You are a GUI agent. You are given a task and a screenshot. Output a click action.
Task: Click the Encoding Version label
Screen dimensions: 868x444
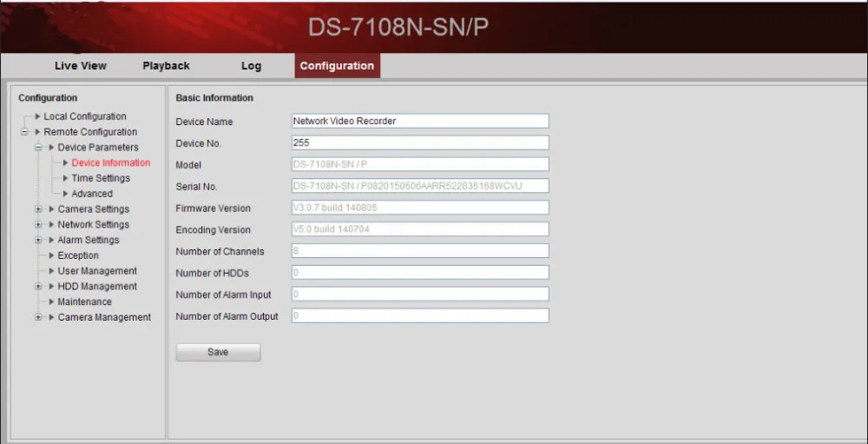214,230
